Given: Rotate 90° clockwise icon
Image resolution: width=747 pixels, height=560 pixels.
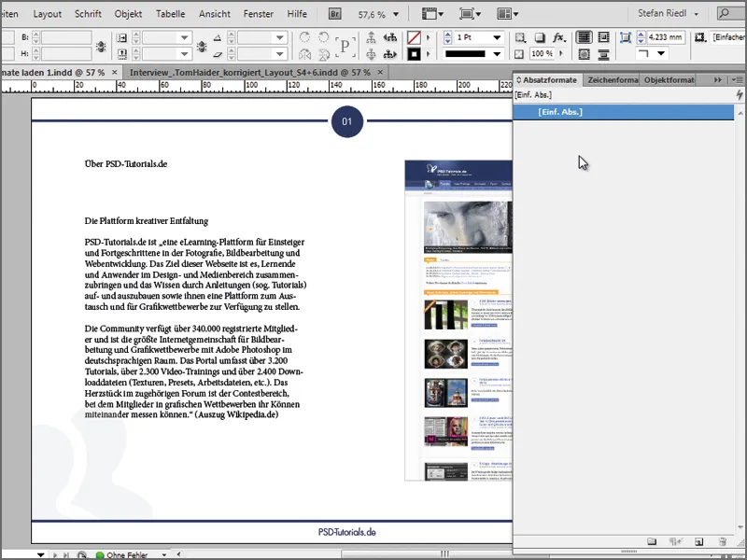Looking at the screenshot, I should coord(305,37).
